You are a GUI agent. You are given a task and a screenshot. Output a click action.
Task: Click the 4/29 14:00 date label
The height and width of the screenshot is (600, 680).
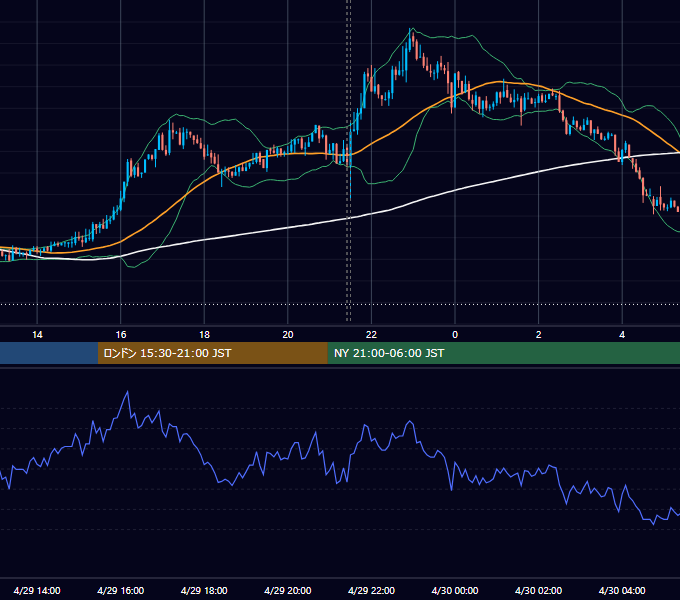click(37, 590)
